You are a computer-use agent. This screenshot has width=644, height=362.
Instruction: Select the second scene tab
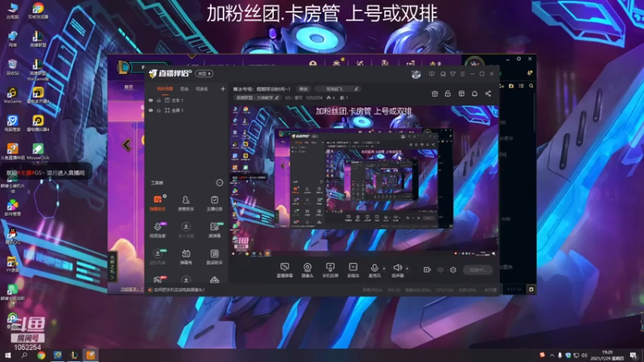click(184, 88)
